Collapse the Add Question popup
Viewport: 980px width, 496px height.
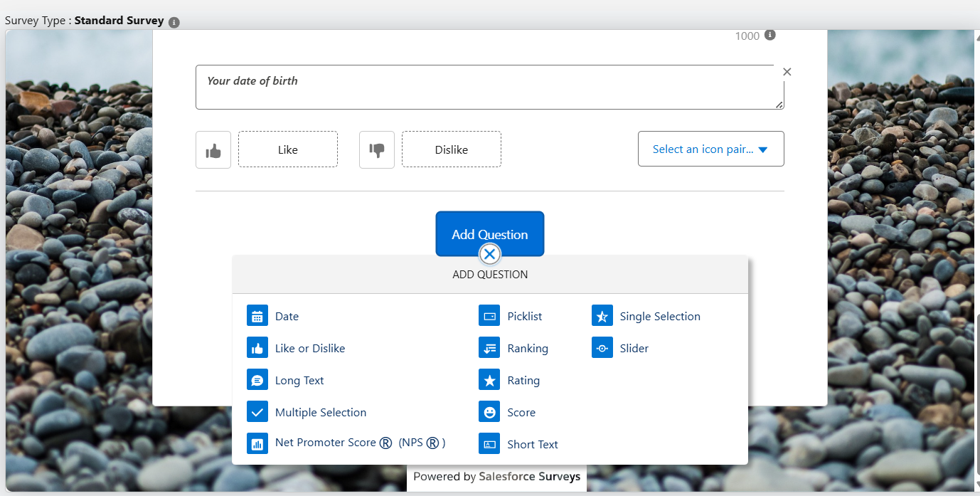click(x=489, y=254)
